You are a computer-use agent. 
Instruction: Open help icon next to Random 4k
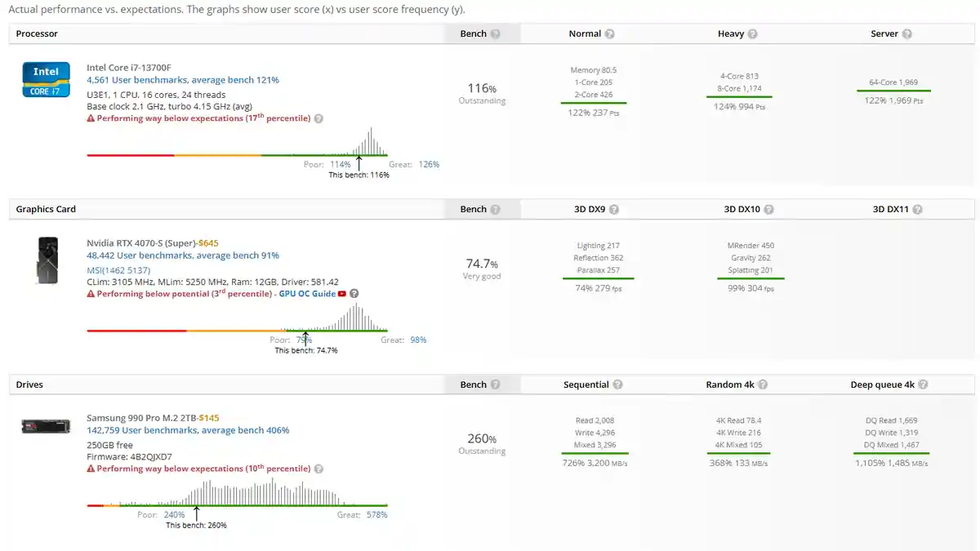(x=762, y=385)
